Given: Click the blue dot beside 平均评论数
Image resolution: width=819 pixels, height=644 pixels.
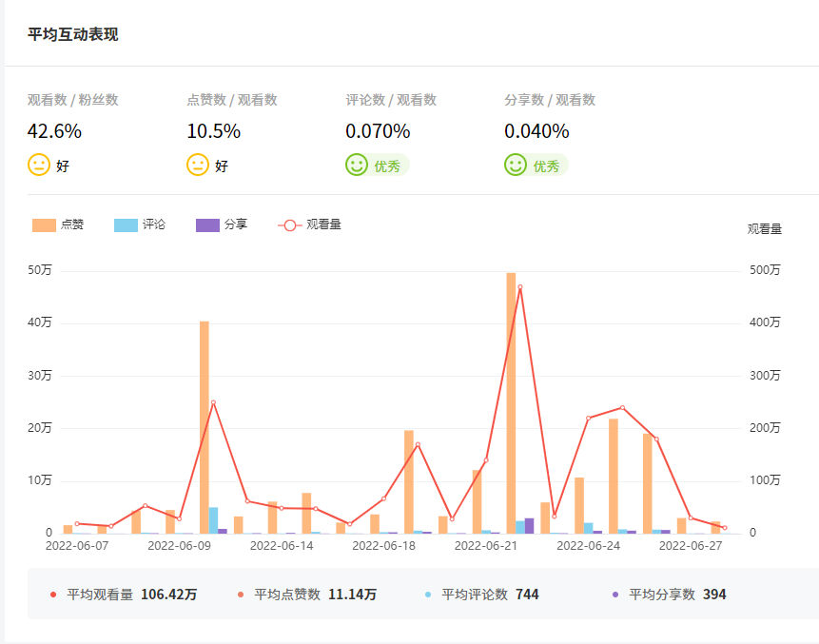Looking at the screenshot, I should [428, 595].
